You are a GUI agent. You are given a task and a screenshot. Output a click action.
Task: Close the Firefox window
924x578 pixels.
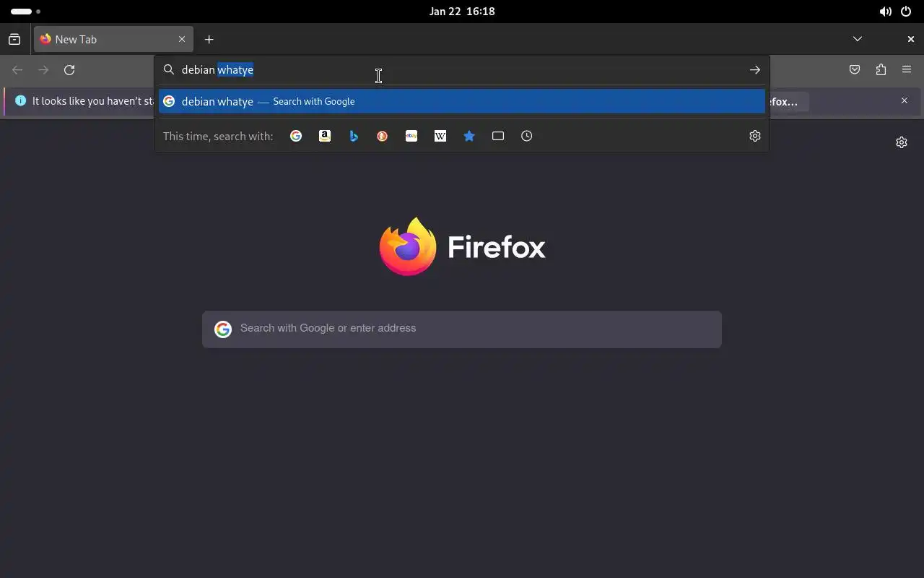pyautogui.click(x=911, y=39)
